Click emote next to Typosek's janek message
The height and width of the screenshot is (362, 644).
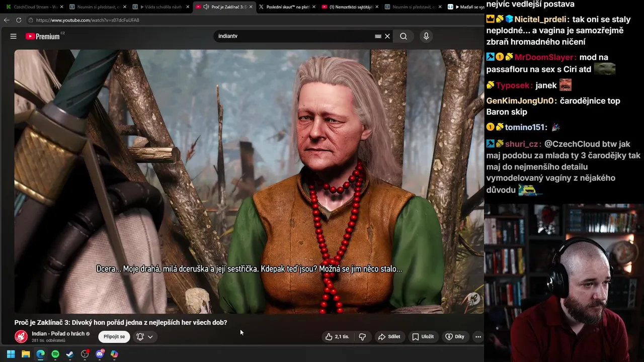click(x=566, y=84)
